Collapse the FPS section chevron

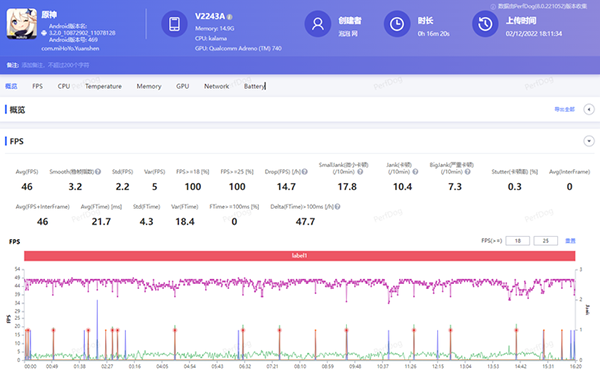point(589,141)
